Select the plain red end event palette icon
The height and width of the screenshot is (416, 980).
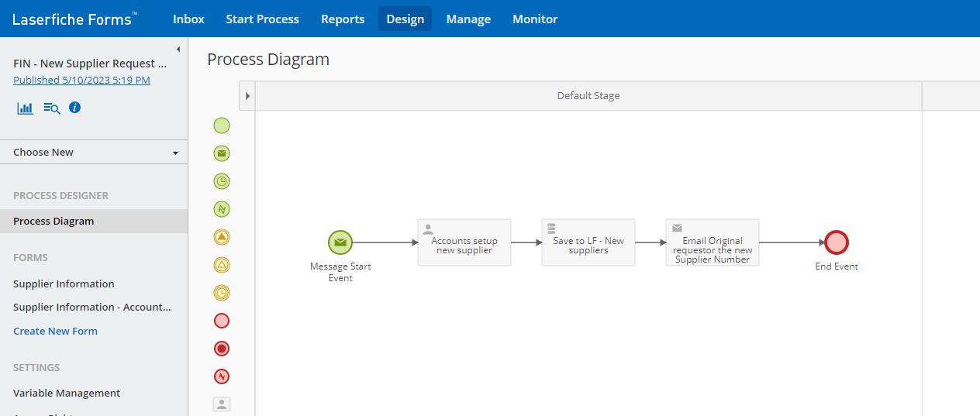(x=222, y=321)
